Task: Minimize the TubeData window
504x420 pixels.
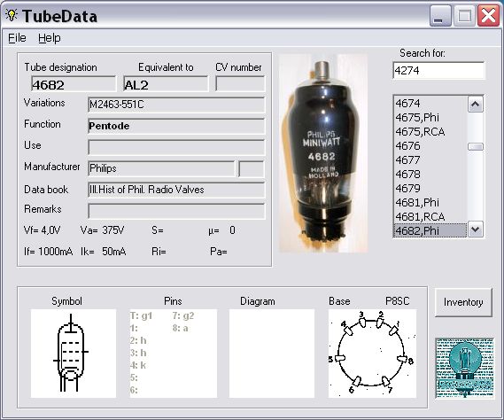Action: [x=440, y=15]
